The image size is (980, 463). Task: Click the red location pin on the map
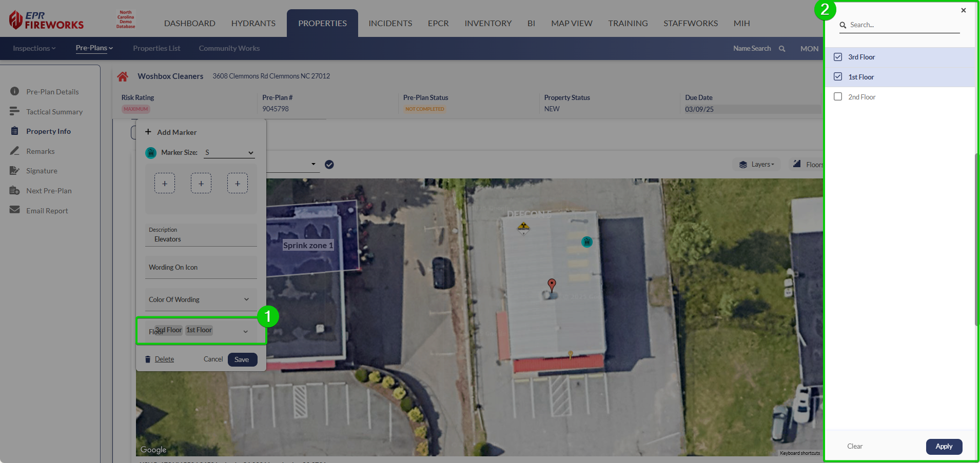pos(552,284)
